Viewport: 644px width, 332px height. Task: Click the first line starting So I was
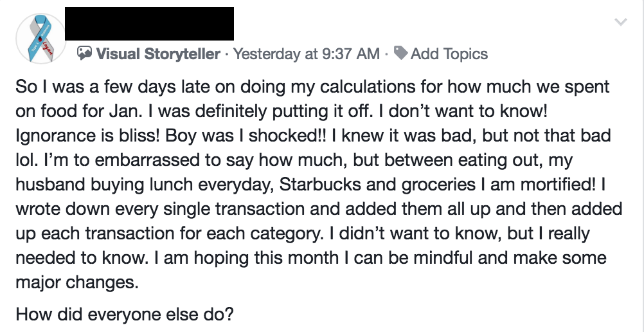[x=312, y=87]
